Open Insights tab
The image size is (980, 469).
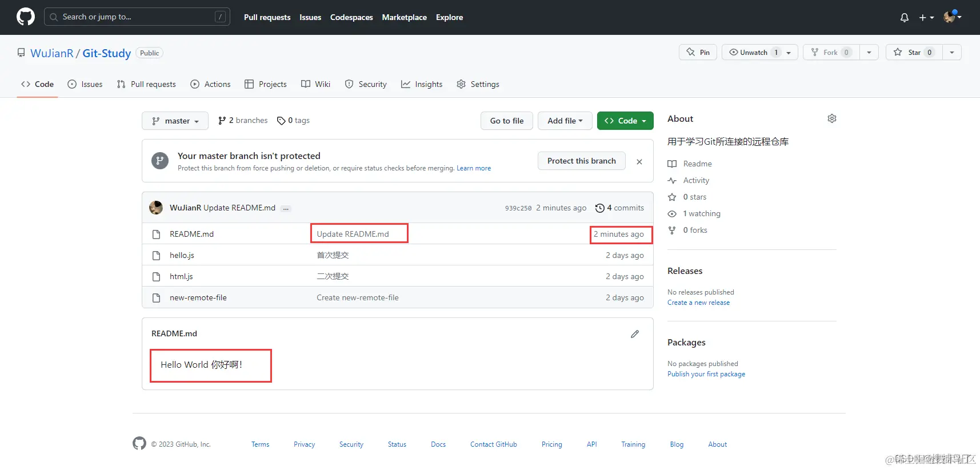pos(422,84)
